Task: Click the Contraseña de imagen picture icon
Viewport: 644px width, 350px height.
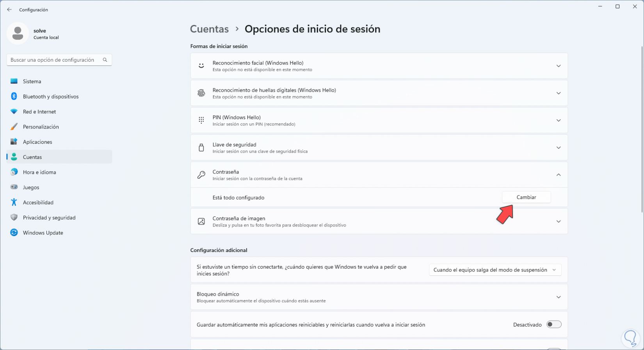Action: (x=201, y=221)
